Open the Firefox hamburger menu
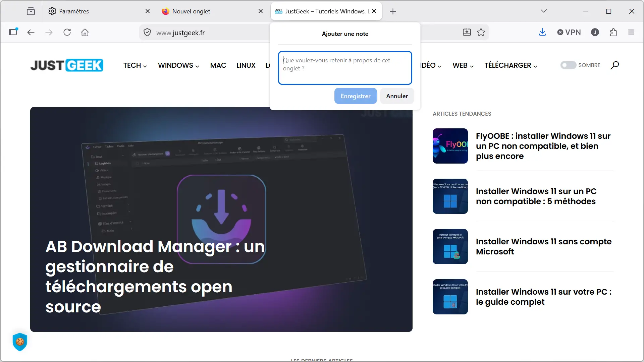Viewport: 644px width, 362px height. click(631, 32)
